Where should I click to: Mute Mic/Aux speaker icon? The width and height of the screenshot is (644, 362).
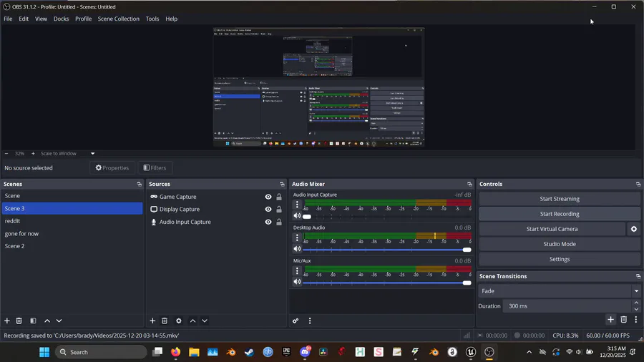[297, 282]
